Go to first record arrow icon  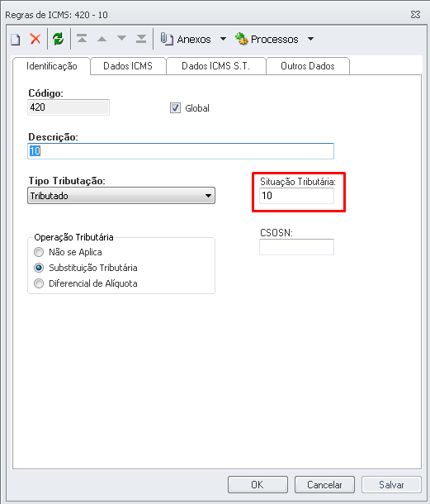tap(82, 39)
